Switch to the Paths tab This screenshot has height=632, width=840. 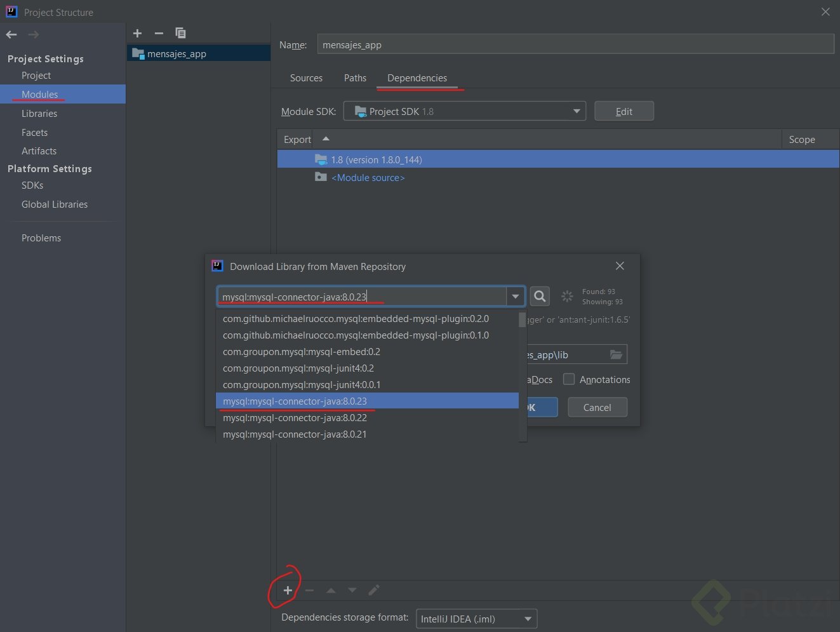pyautogui.click(x=355, y=78)
